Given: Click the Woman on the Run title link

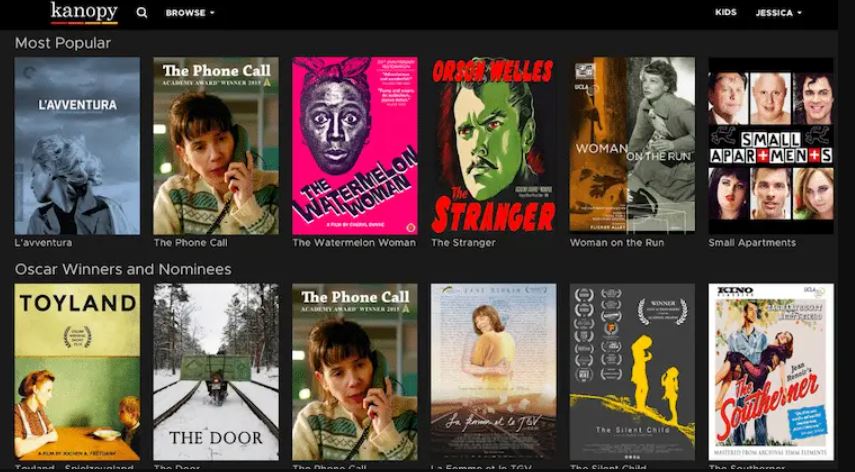Looking at the screenshot, I should (x=617, y=243).
